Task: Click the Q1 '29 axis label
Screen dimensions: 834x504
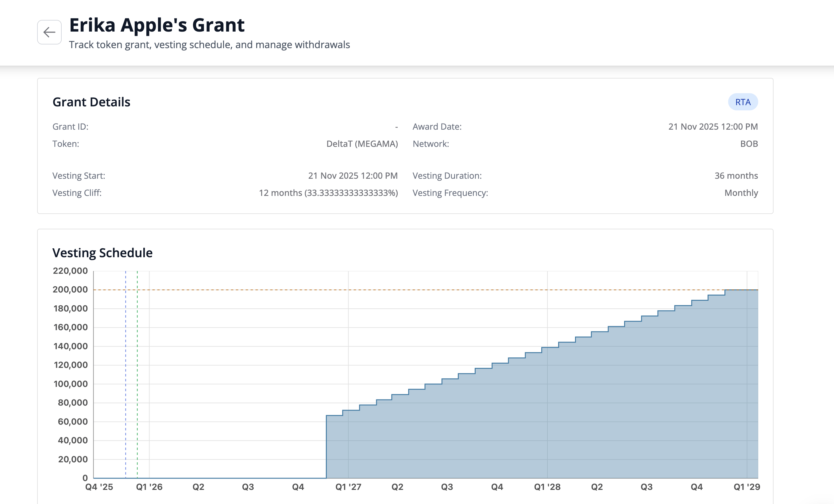Action: pyautogui.click(x=747, y=487)
